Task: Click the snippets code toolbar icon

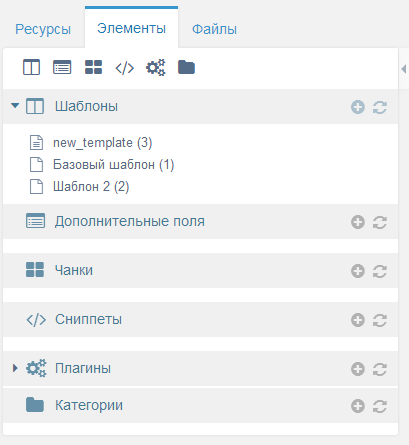Action: coord(125,68)
